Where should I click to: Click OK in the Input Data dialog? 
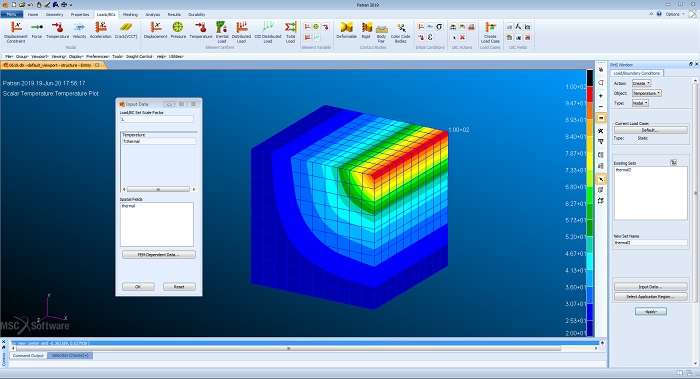[138, 287]
